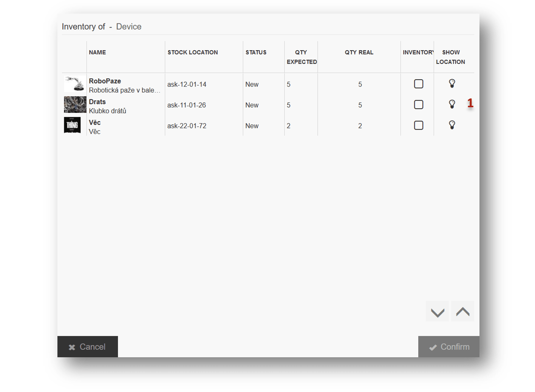Sort by Stock Location column header

(193, 52)
